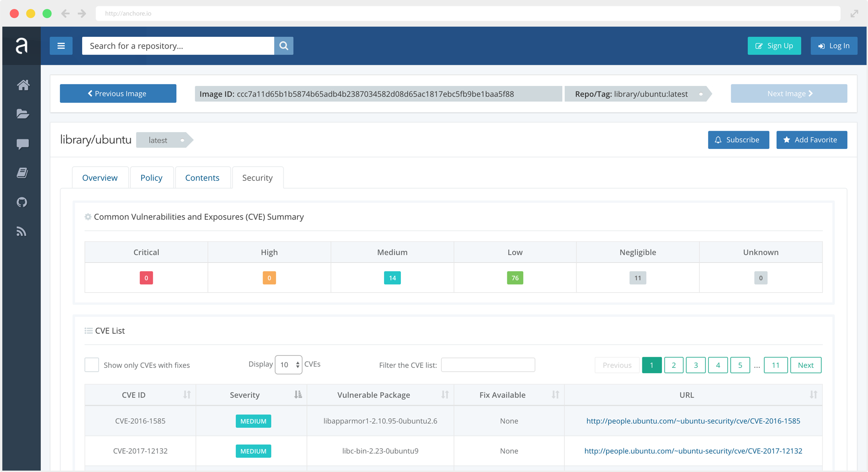Viewport: 868px width, 472px height.
Task: Click the search magnifier button
Action: (284, 46)
